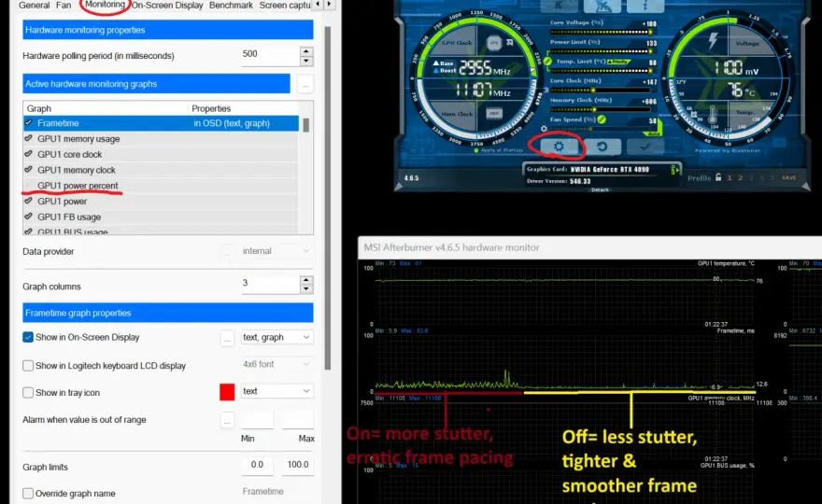
Task: Select the GPU1 power percent row
Action: [x=161, y=186]
